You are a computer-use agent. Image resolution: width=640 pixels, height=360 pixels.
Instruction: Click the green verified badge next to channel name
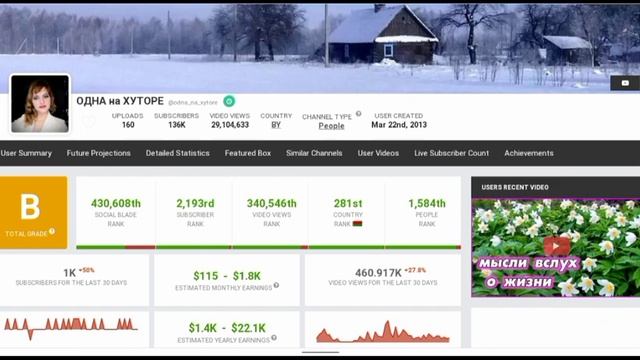pyautogui.click(x=229, y=101)
